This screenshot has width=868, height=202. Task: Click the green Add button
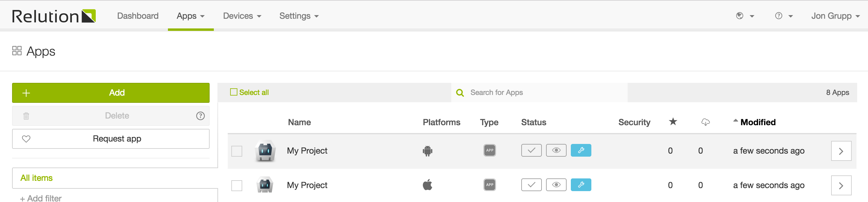click(111, 93)
